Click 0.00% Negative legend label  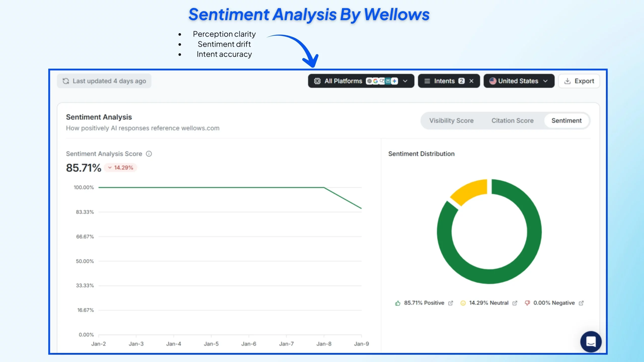click(554, 303)
